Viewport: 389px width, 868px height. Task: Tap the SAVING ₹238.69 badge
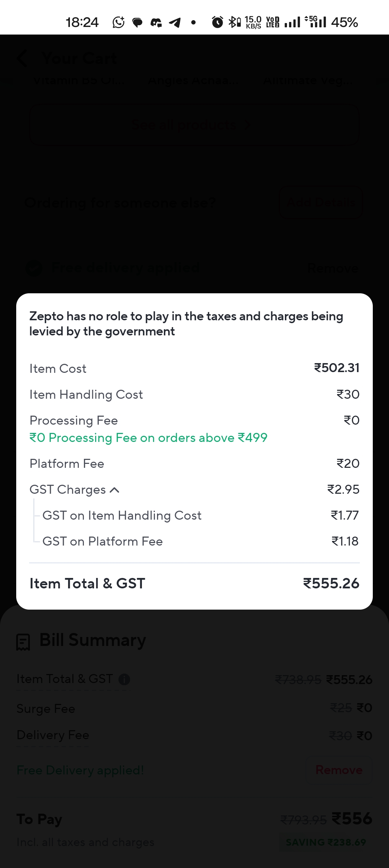point(326,842)
